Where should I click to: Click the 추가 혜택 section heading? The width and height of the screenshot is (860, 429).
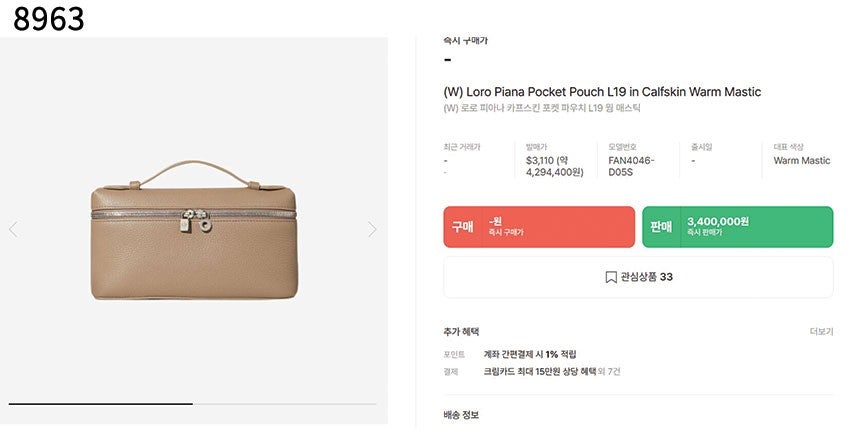point(461,331)
